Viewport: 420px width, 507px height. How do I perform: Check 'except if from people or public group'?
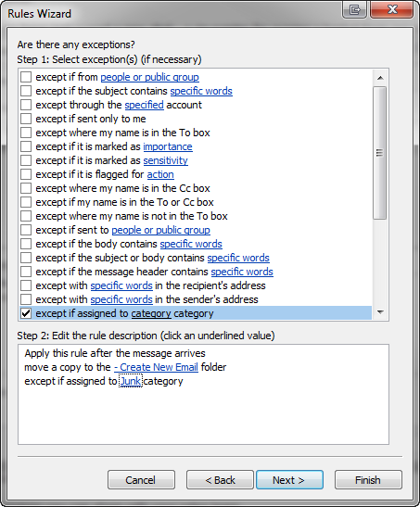coord(26,77)
